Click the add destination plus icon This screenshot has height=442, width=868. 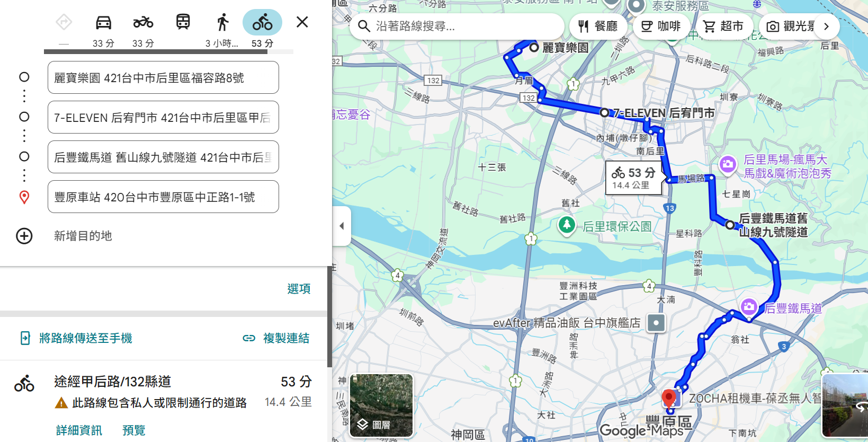click(x=24, y=236)
